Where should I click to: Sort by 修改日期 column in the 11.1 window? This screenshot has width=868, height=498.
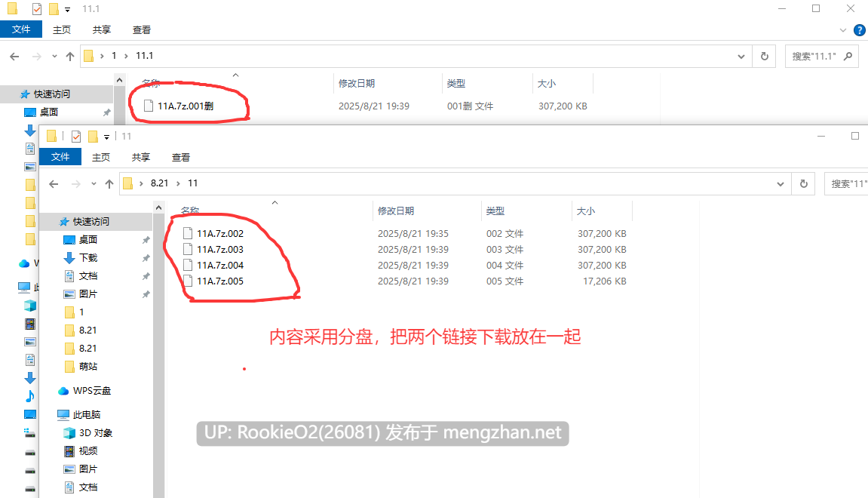pos(357,83)
